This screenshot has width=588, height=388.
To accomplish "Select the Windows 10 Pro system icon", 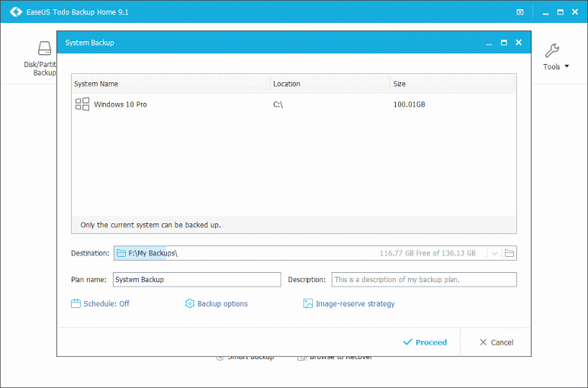I will 82,104.
